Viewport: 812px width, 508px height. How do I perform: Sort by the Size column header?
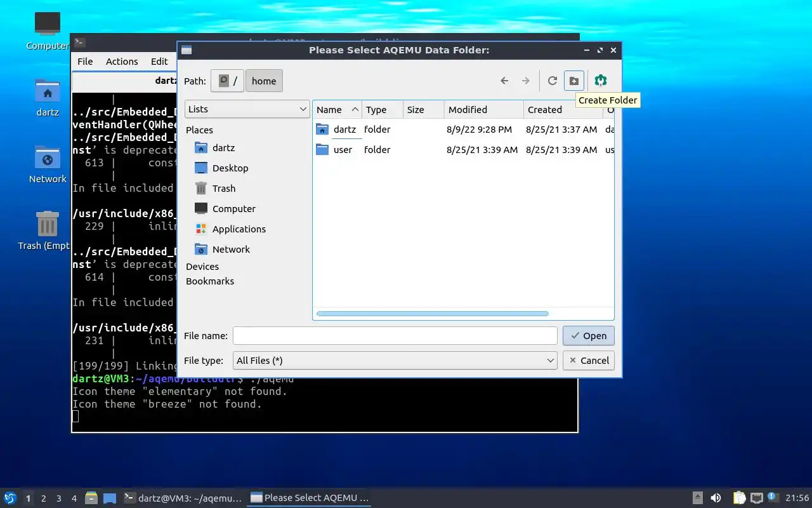pyautogui.click(x=424, y=110)
